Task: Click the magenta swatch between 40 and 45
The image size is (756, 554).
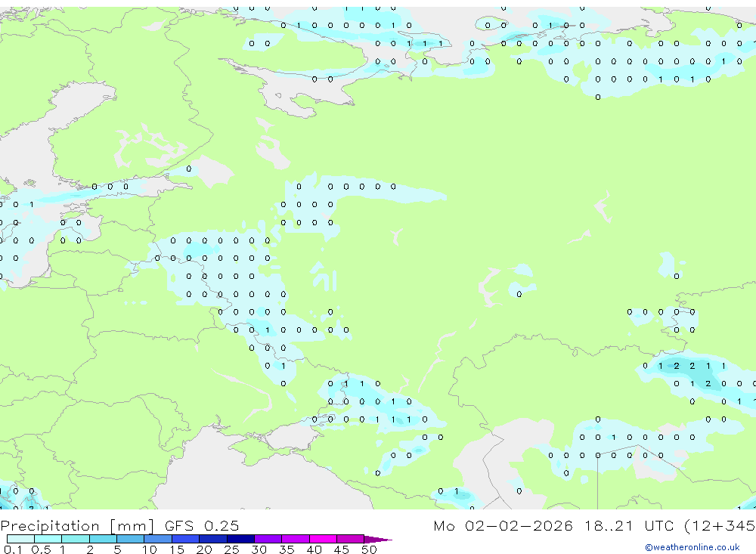Action: pyautogui.click(x=323, y=539)
